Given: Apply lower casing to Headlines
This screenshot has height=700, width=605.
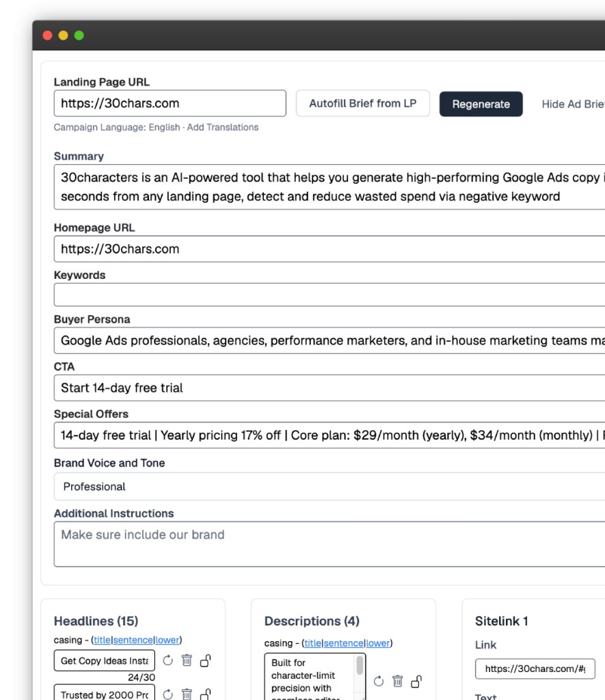Looking at the screenshot, I should tap(167, 641).
